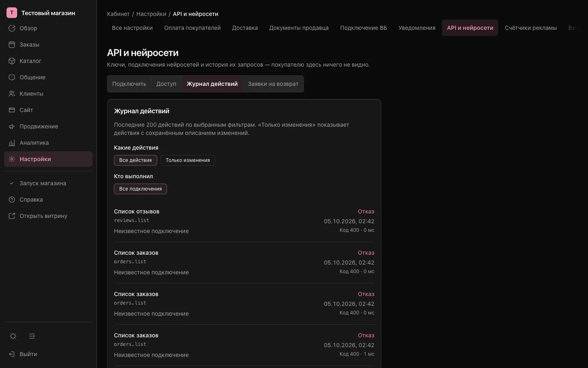Screen dimensions: 588x368
Task: Open the Оплата покупателей tab
Action: (x=192, y=28)
